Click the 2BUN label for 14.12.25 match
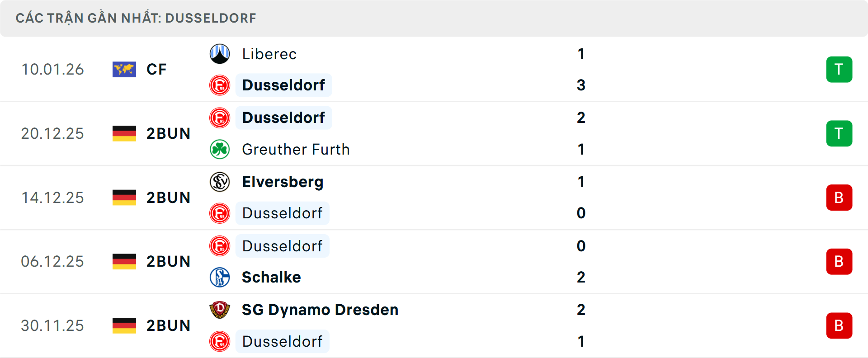Viewport: 868px width, 358px height. [x=168, y=198]
